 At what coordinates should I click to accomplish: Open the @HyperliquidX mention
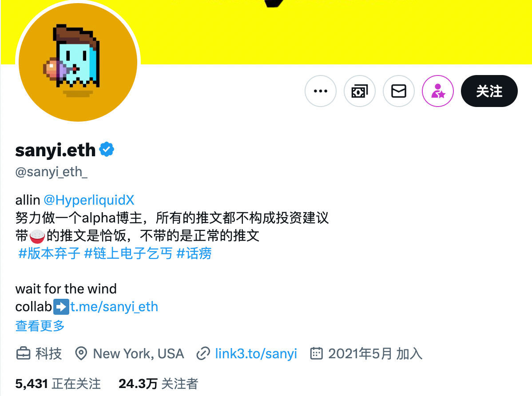[89, 200]
